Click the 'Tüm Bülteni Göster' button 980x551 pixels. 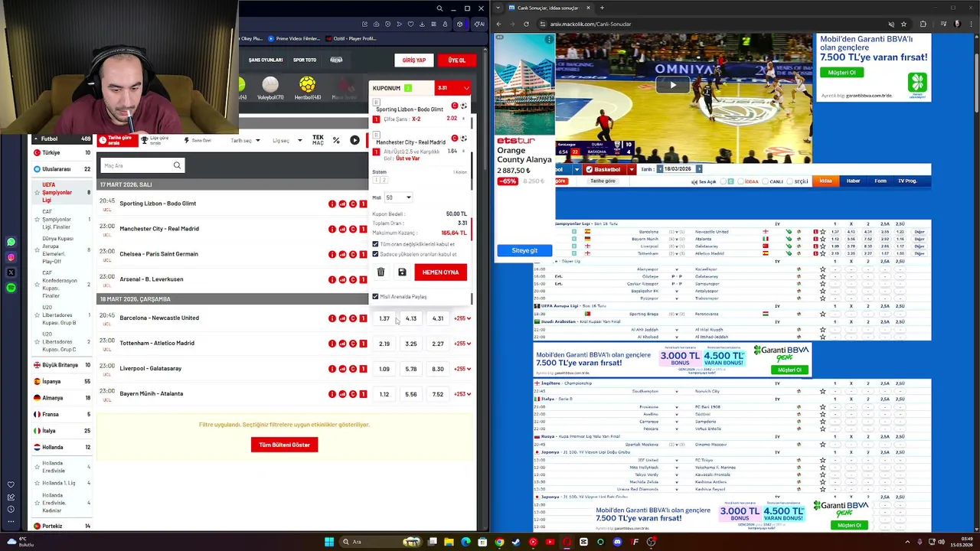(284, 445)
